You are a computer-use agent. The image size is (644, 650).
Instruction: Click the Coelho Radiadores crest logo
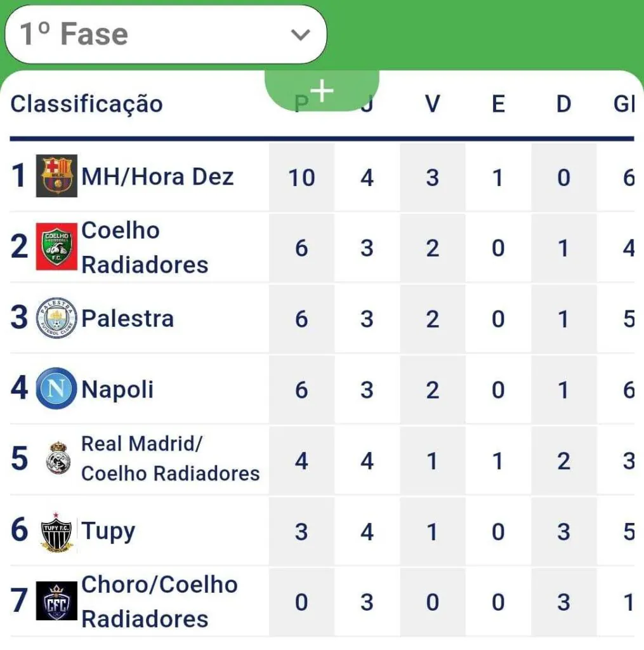click(x=56, y=247)
